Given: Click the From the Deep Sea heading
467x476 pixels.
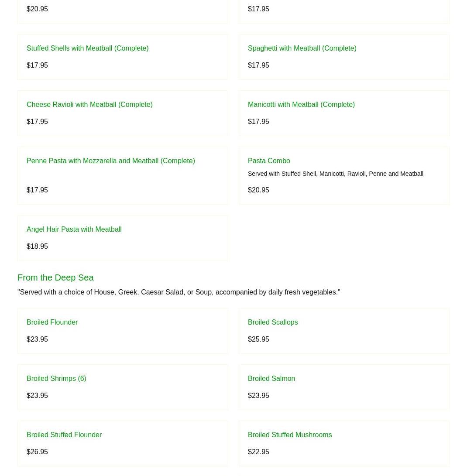Looking at the screenshot, I should point(55,277).
